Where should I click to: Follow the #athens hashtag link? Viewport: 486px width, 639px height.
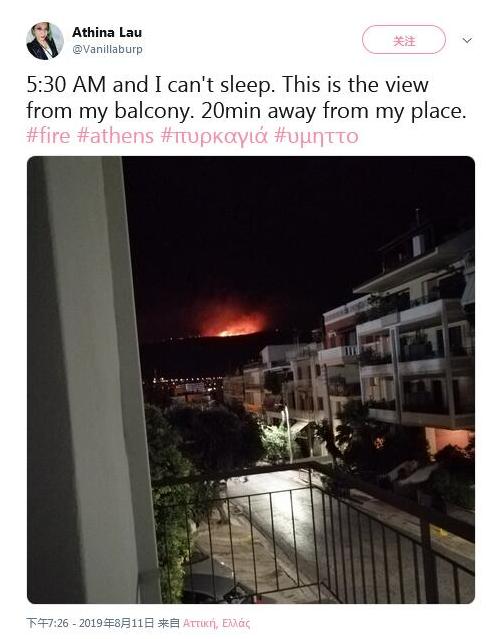(115, 136)
